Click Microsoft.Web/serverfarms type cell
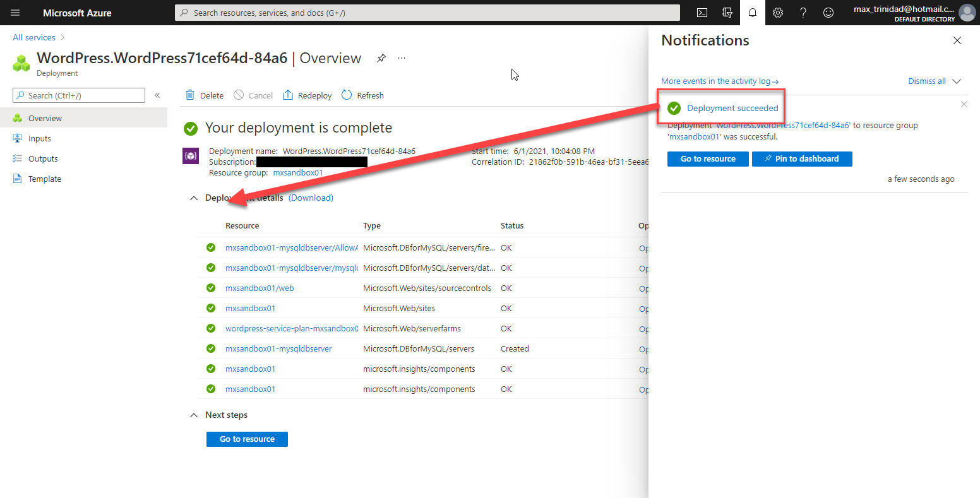980x498 pixels. (x=412, y=329)
